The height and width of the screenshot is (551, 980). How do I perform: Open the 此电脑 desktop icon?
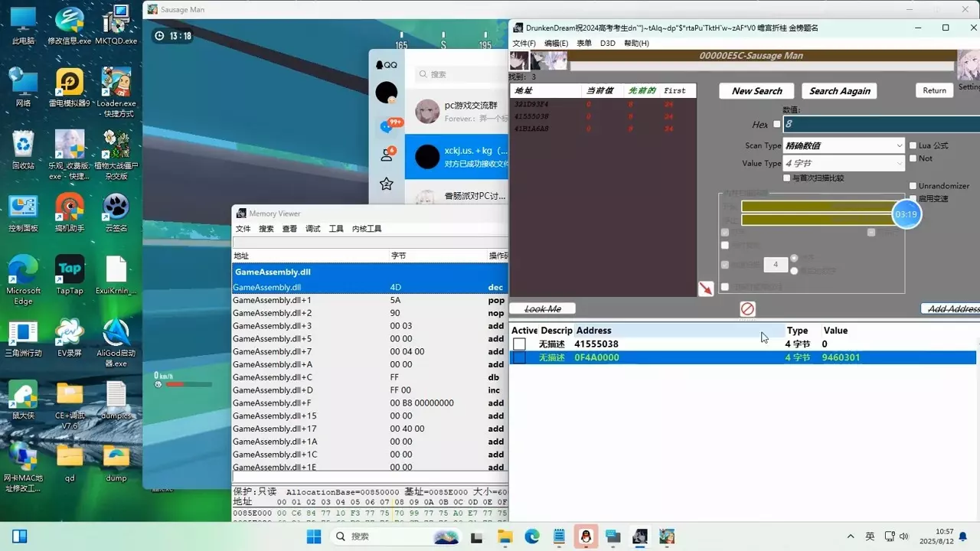[23, 26]
